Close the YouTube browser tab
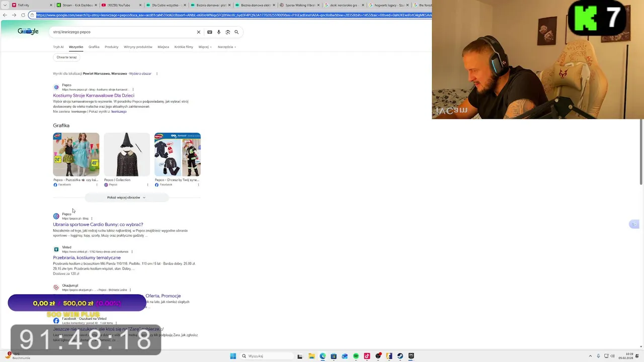Screen dimensions: 644x362 click(140, 5)
